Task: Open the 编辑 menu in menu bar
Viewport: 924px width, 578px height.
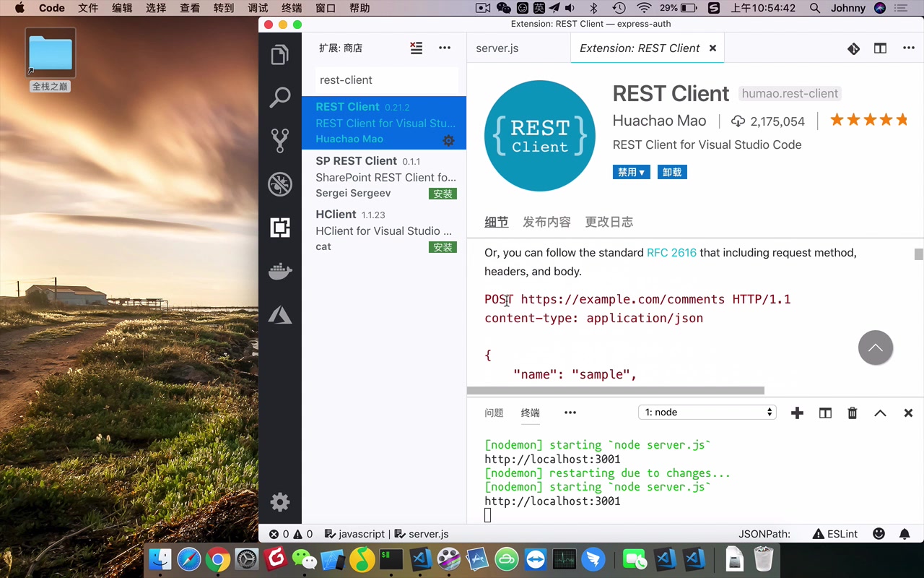Action: [x=122, y=8]
